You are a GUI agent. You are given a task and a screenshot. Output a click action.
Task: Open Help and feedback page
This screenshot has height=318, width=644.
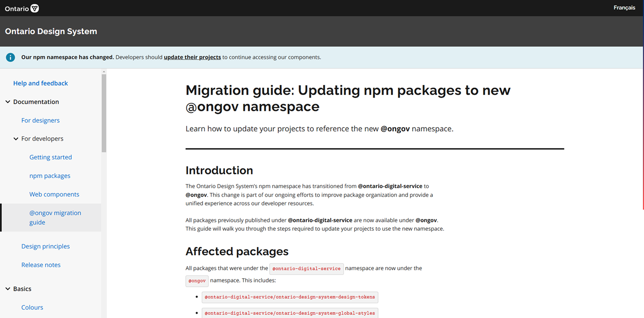coord(40,83)
